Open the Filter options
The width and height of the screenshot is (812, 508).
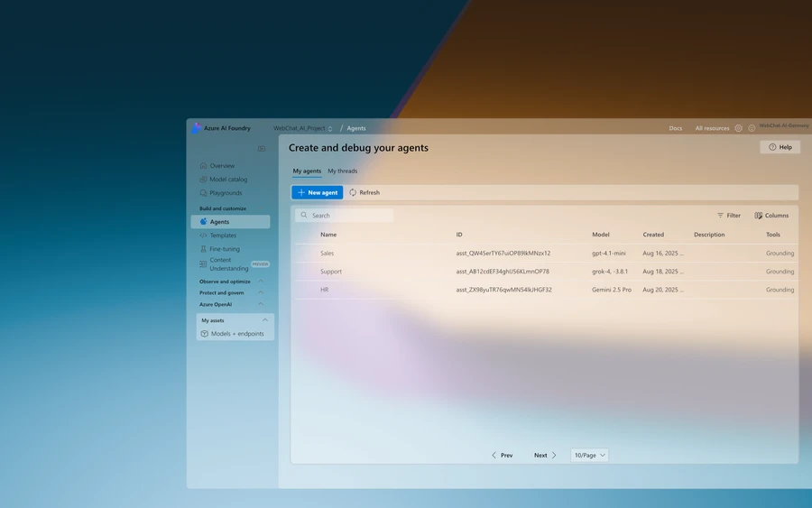[729, 216]
